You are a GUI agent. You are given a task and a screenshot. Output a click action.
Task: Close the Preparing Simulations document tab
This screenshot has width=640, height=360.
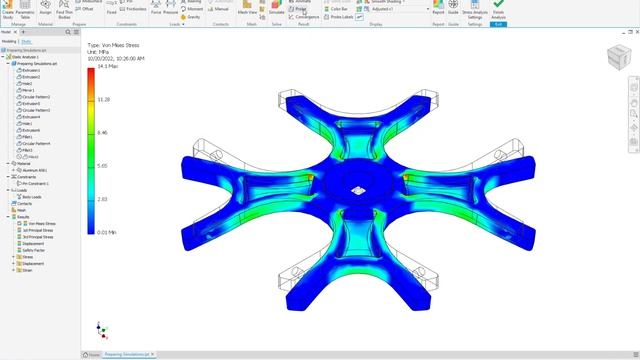(x=153, y=354)
